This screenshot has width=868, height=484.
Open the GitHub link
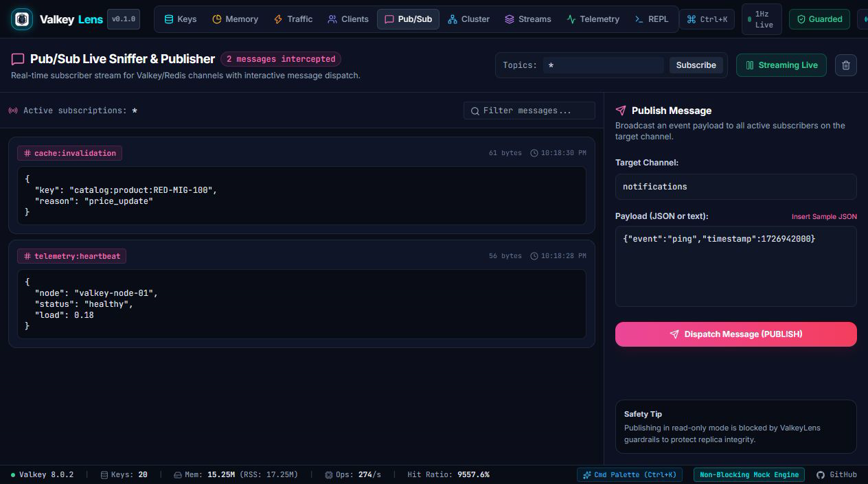coord(836,474)
